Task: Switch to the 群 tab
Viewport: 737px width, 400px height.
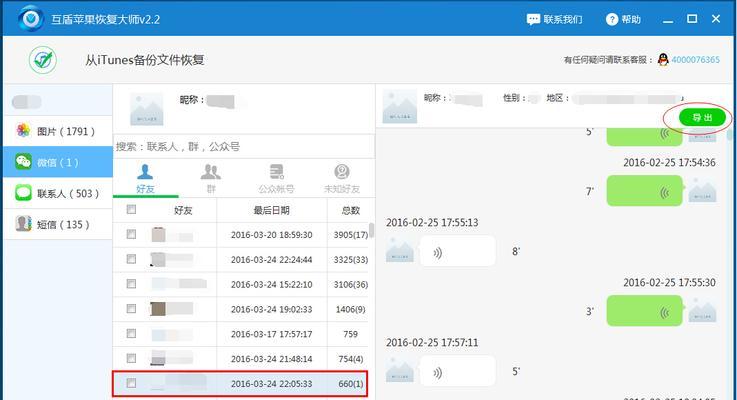Action: [211, 179]
